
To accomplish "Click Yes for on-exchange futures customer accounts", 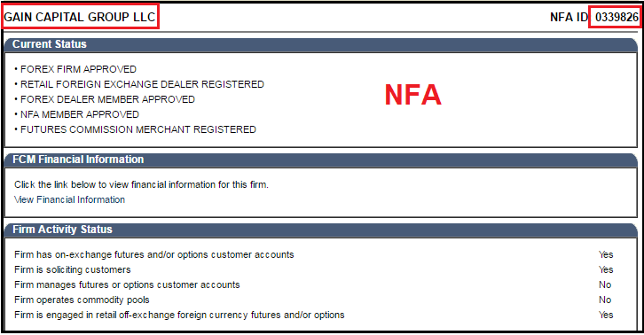I will click(606, 254).
